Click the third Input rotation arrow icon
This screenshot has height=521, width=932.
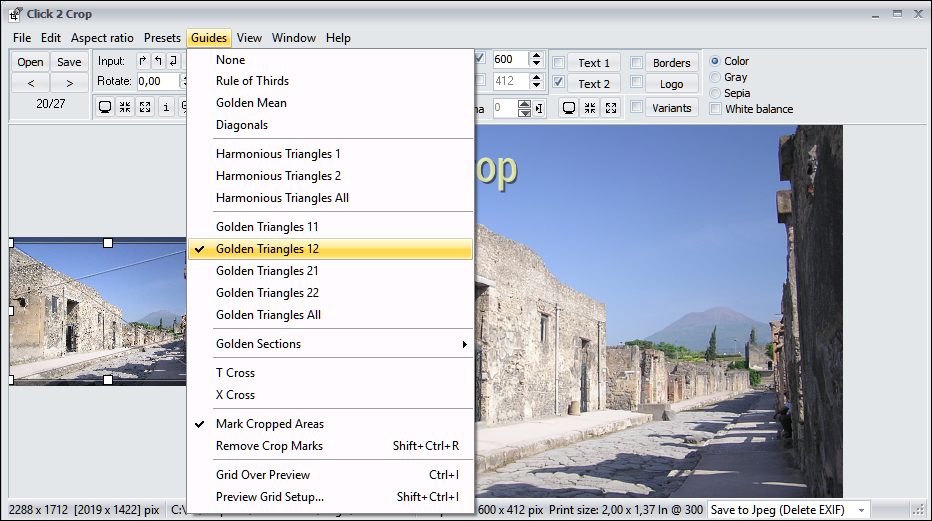pyautogui.click(x=173, y=61)
